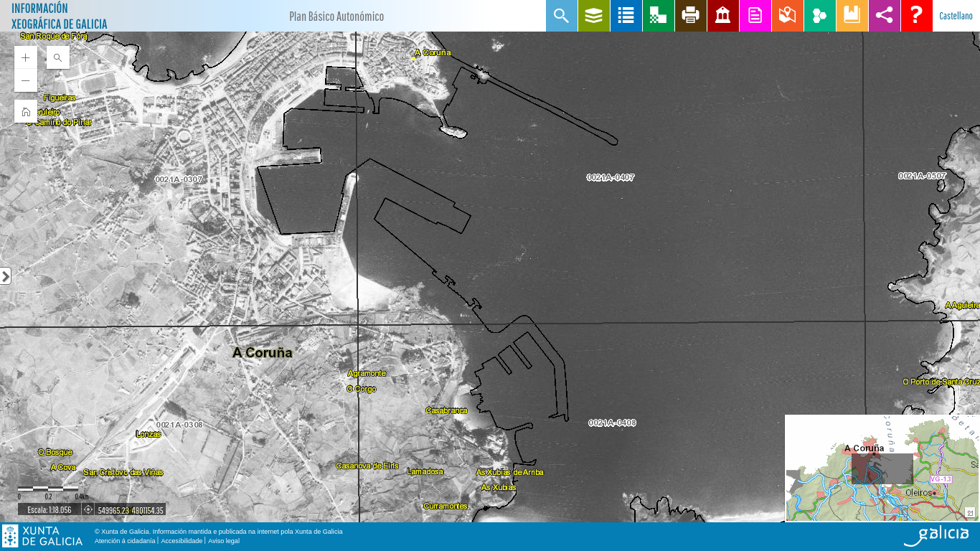The height and width of the screenshot is (551, 980).
Task: Zoom out of the map with minus button
Action: 26,80
